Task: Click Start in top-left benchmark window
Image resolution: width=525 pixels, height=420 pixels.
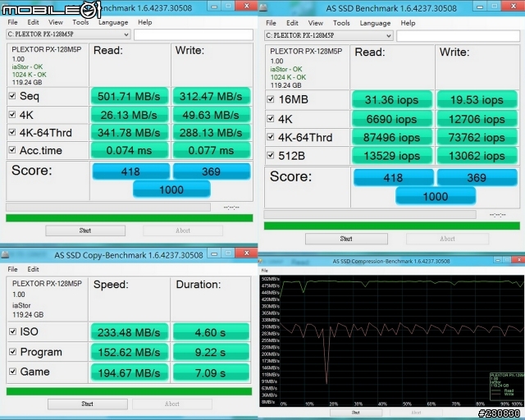Action: (x=85, y=231)
